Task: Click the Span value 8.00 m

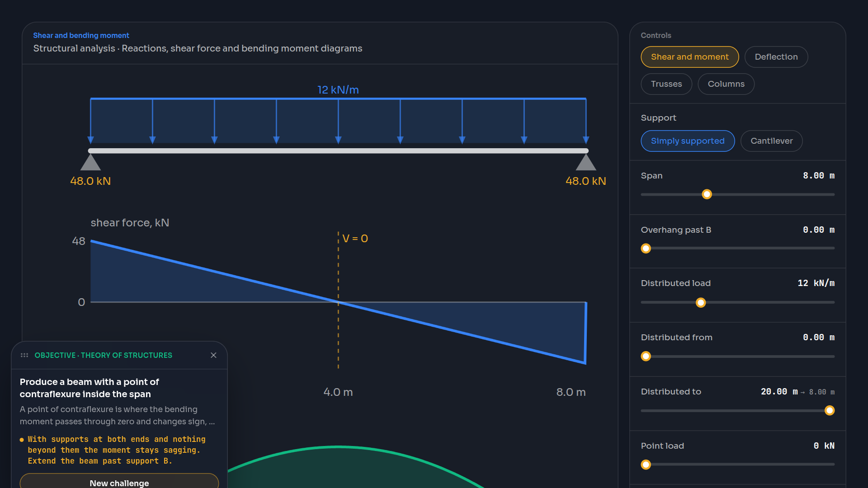Action: 819,176
